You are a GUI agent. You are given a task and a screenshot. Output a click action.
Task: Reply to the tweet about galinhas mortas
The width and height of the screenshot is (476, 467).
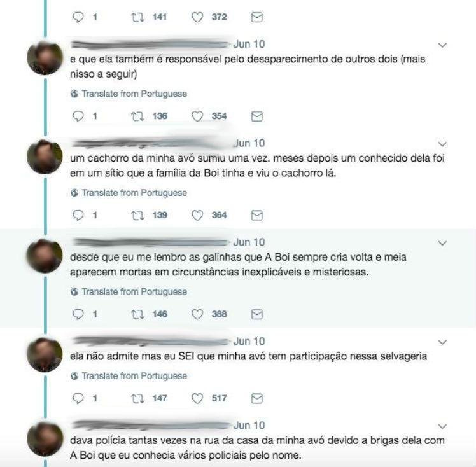(x=78, y=314)
